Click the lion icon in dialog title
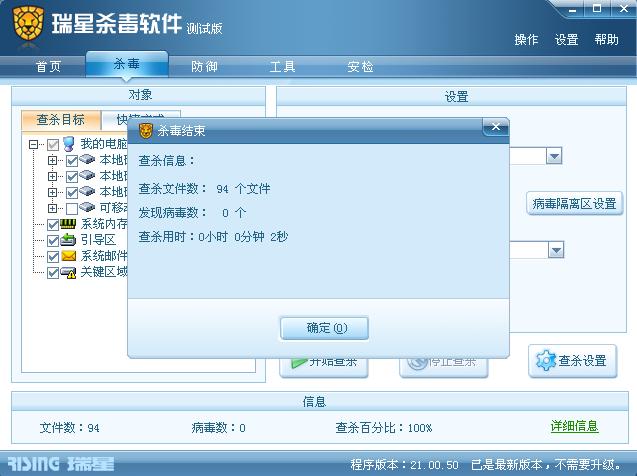The height and width of the screenshot is (476, 637). coord(145,131)
